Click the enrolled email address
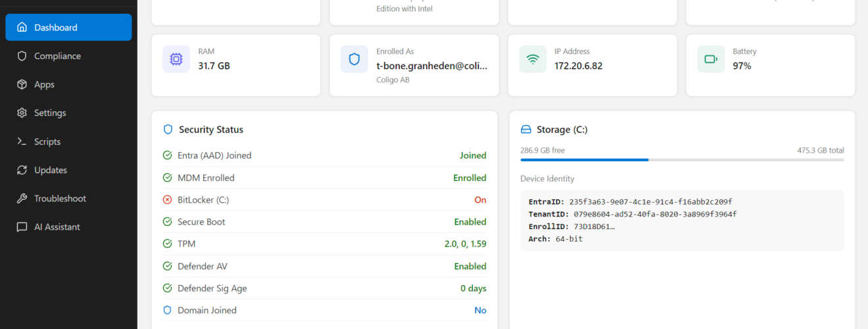 click(432, 66)
